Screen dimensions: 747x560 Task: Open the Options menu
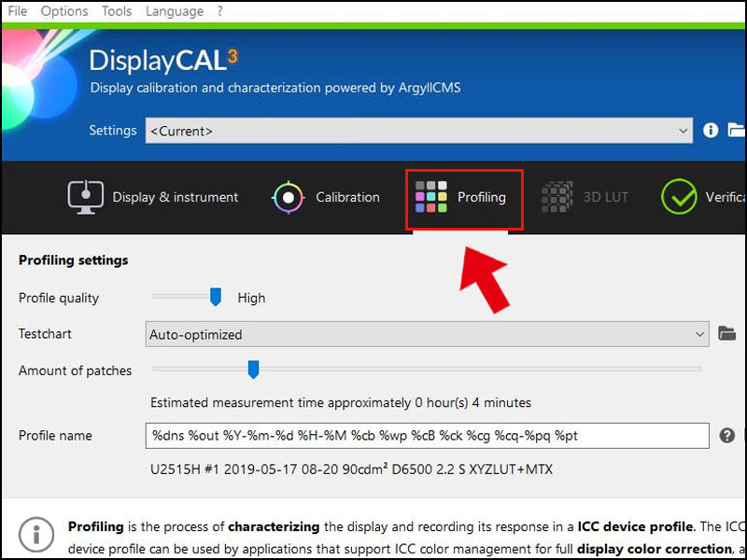pos(64,11)
